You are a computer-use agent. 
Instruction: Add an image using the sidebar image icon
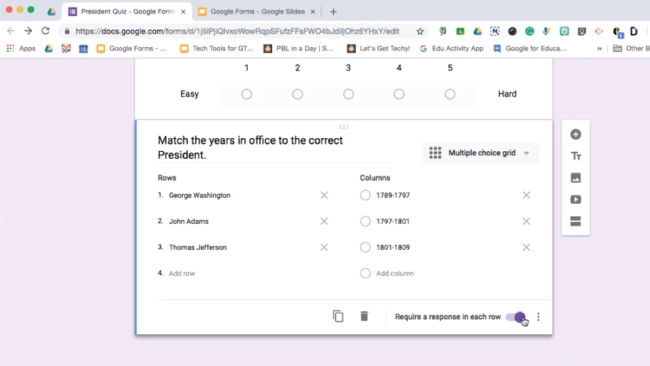tap(575, 178)
